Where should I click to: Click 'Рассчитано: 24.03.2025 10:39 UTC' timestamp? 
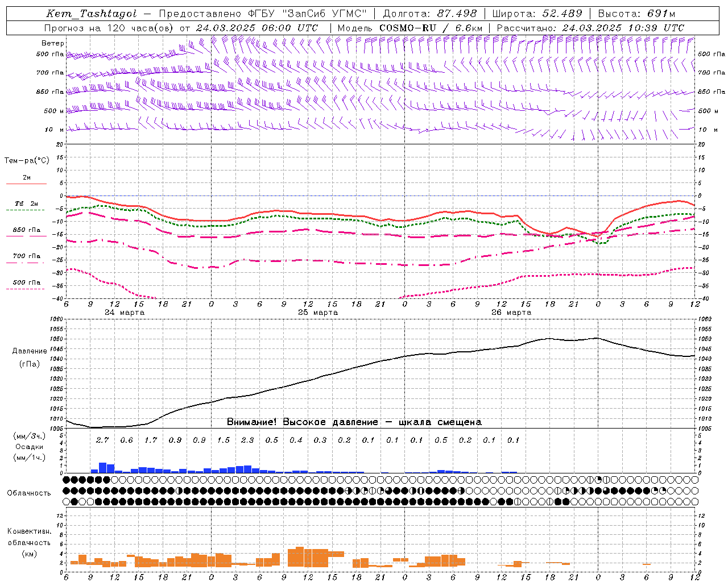click(590, 28)
